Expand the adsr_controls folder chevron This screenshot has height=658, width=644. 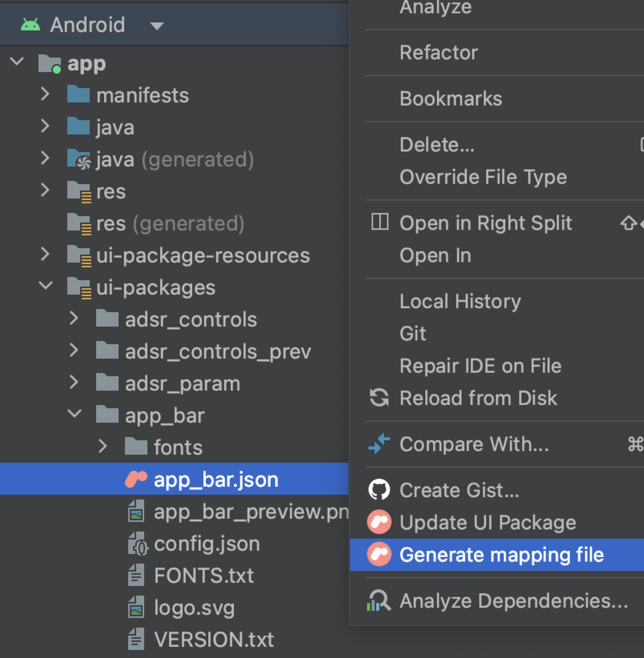coord(74,318)
